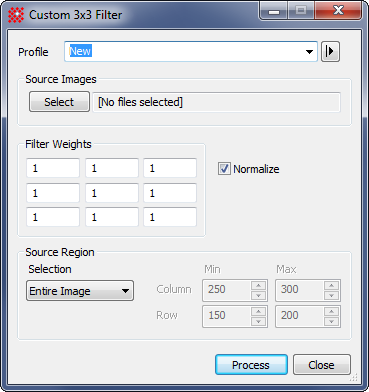Screen dimensions: 369x392
Task: Click the No files selected text field
Action: [216, 102]
